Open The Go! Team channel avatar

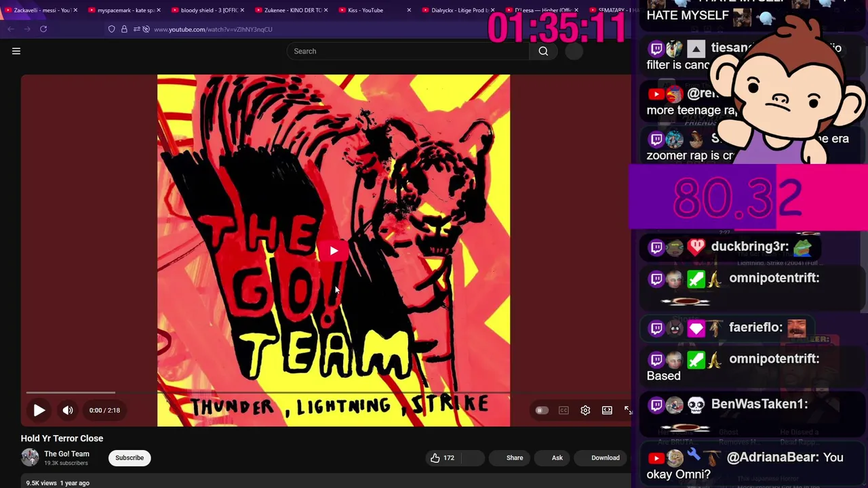(30, 457)
